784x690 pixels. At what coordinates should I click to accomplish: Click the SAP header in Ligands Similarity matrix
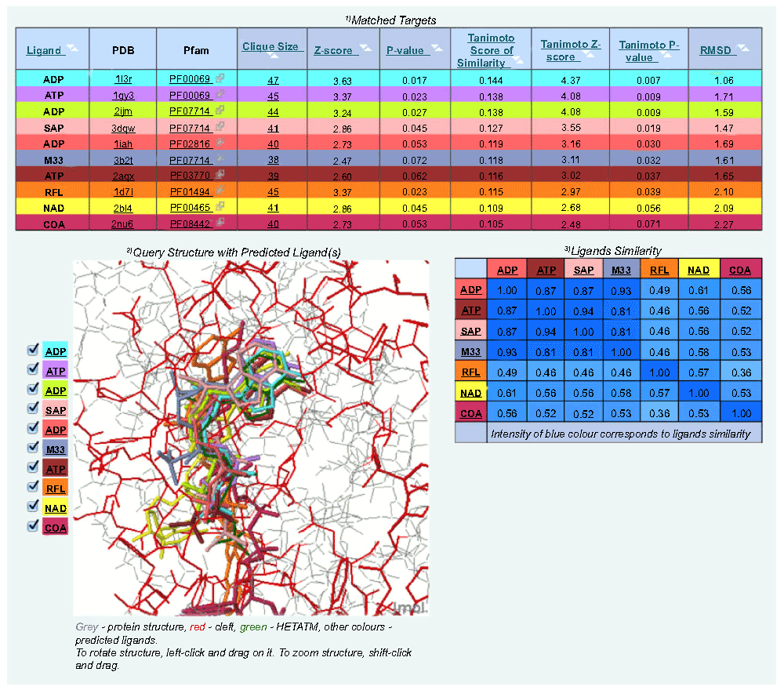coord(583,269)
